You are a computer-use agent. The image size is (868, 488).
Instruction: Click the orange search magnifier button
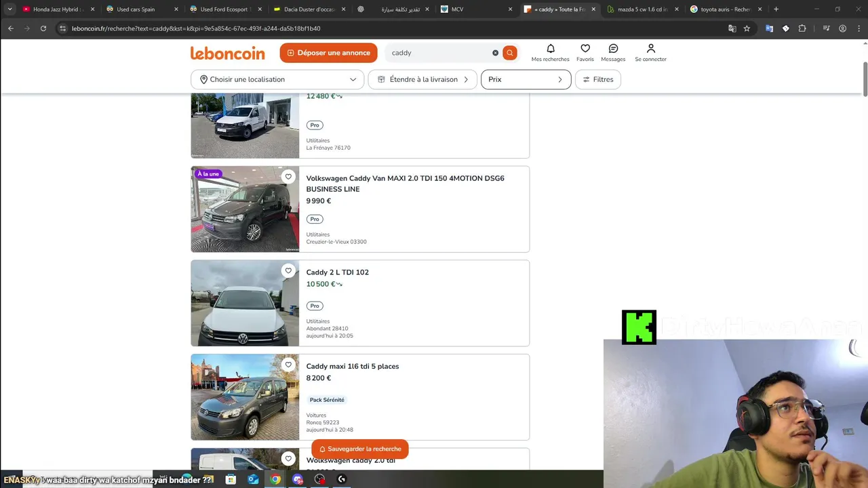click(x=510, y=53)
